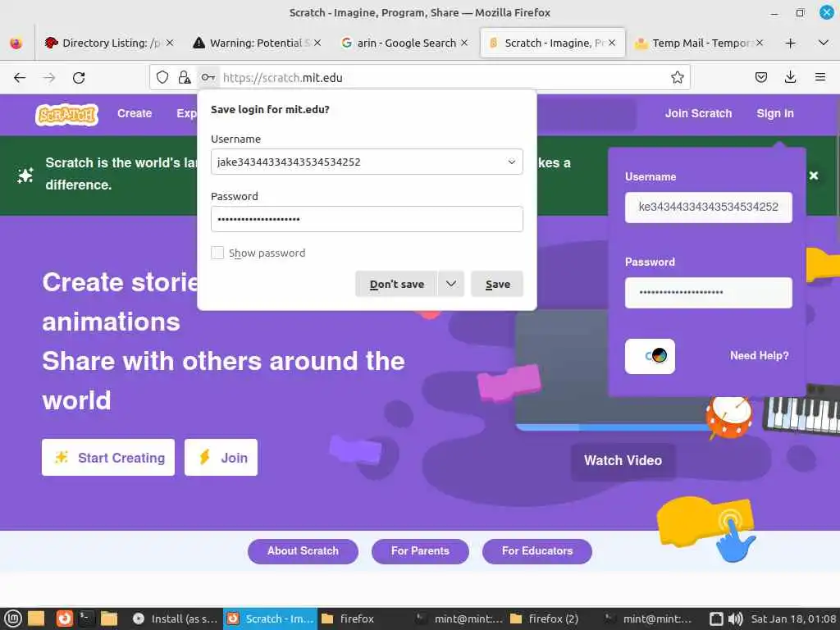Close the Temp Mail tab

(759, 43)
